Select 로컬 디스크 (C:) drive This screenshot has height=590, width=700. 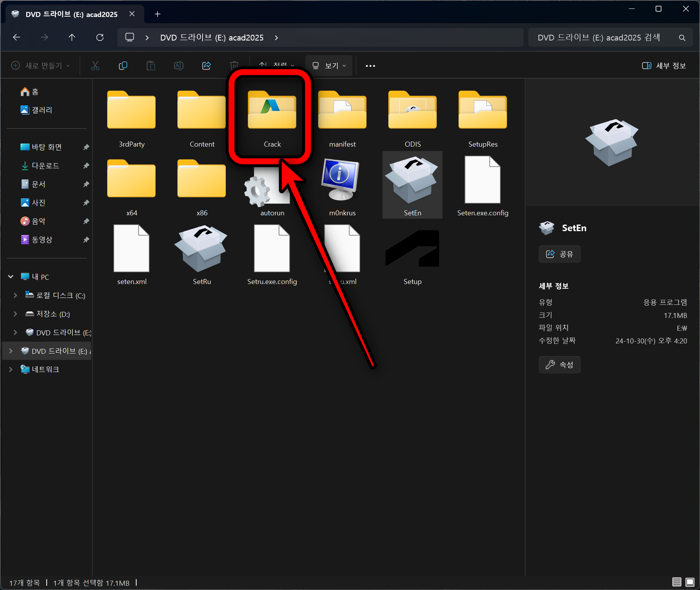point(55,295)
